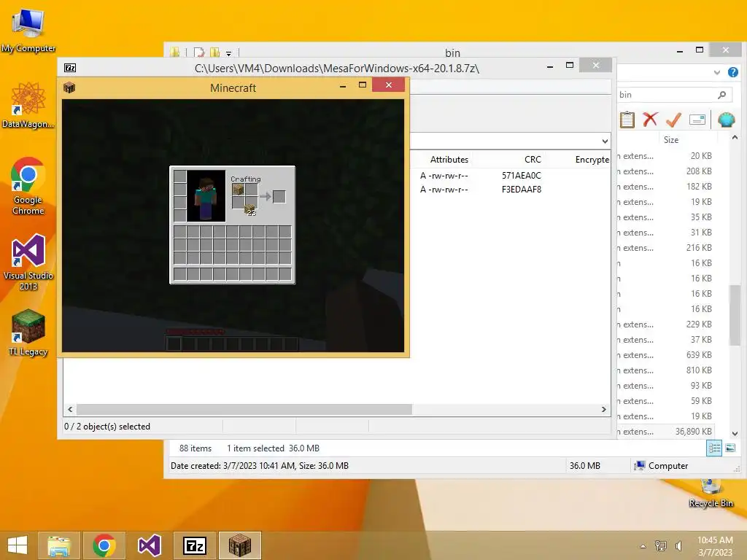Expand the 7-Zip address path dropdown
This screenshot has width=747, height=560.
click(605, 141)
